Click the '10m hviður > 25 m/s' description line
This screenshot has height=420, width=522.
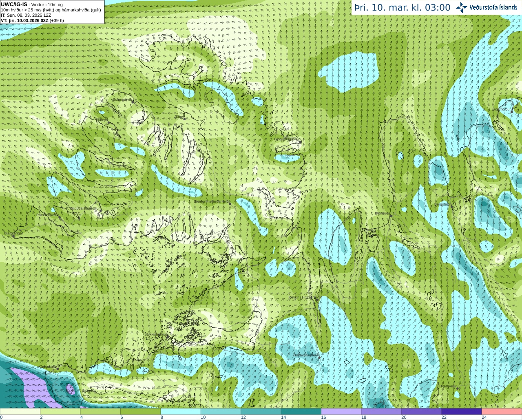pyautogui.click(x=51, y=10)
